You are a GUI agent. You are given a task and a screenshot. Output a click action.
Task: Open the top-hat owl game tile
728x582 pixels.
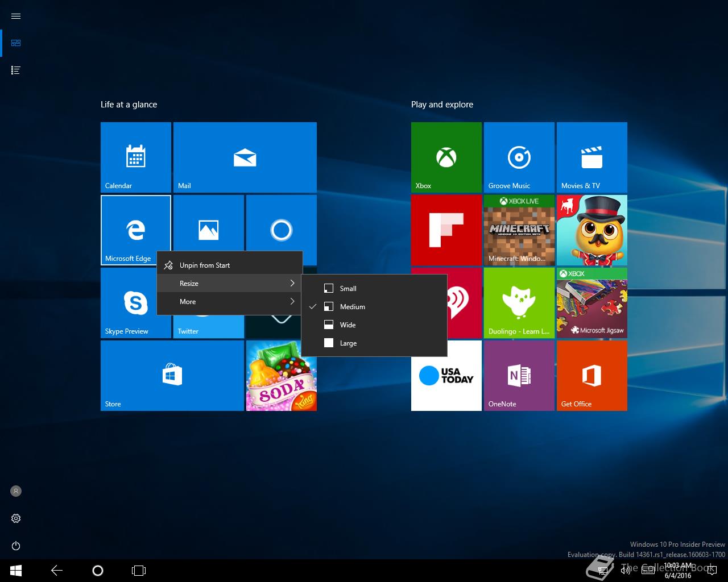click(592, 230)
